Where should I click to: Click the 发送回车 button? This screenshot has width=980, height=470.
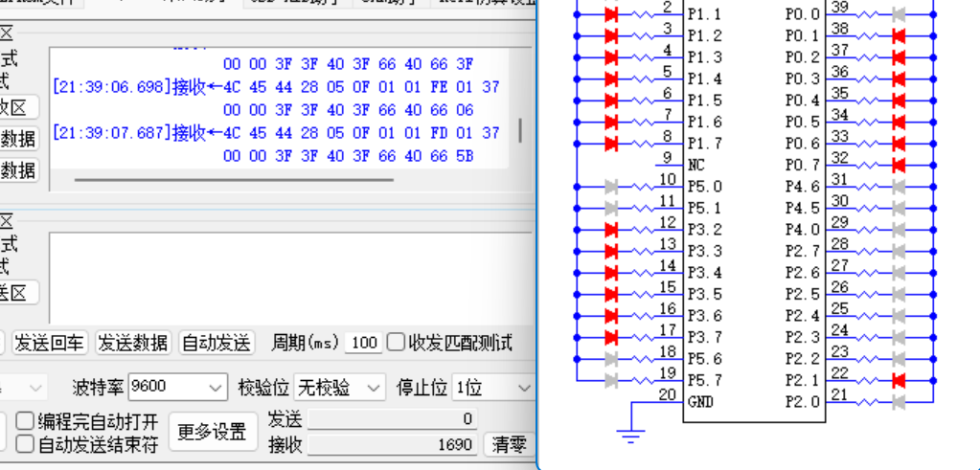coord(49,343)
